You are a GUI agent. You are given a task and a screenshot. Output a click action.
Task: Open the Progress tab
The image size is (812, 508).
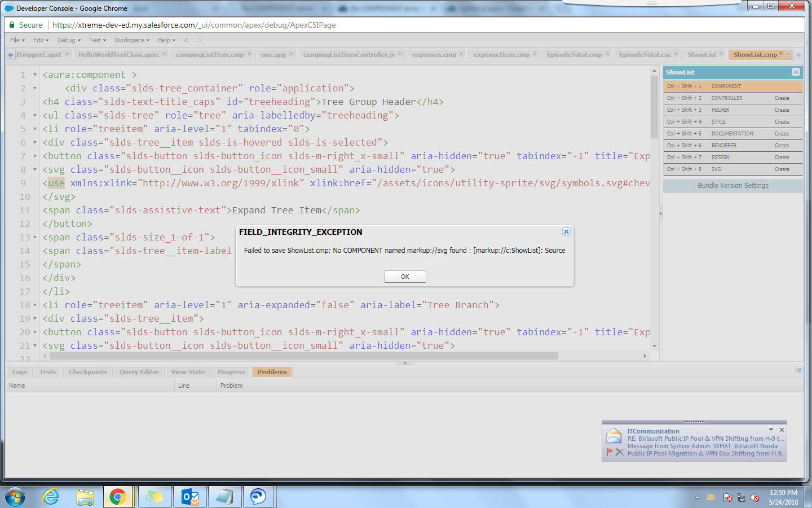point(231,372)
